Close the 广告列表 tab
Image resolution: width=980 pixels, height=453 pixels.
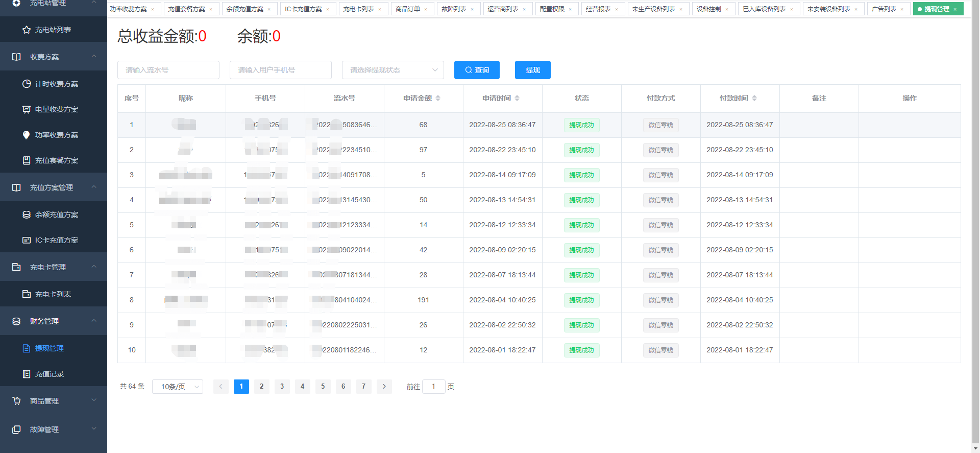[x=902, y=9]
